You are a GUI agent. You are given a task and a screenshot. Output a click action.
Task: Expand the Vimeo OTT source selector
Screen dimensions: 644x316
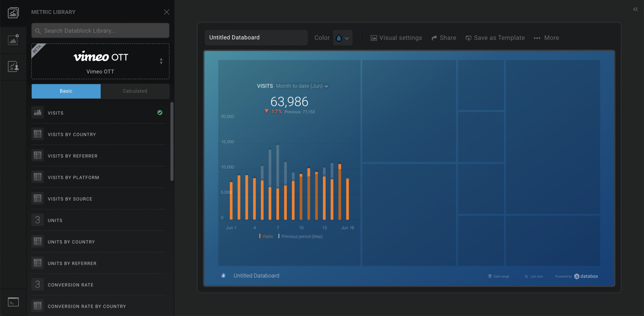tap(161, 61)
